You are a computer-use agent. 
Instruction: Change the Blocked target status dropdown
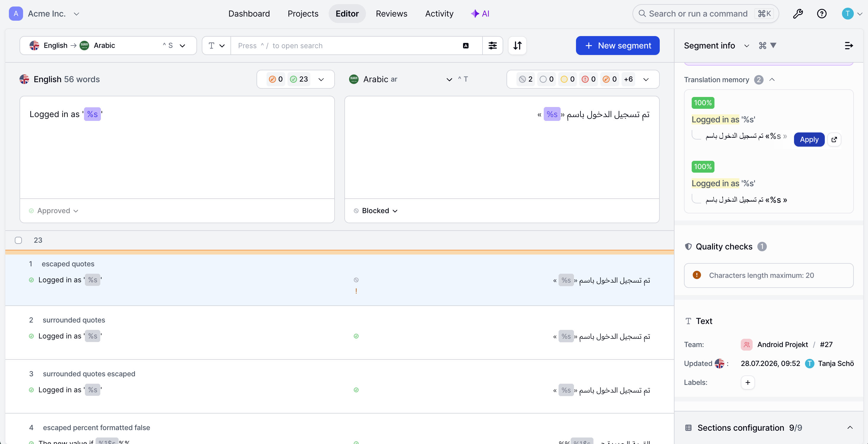pyautogui.click(x=376, y=211)
